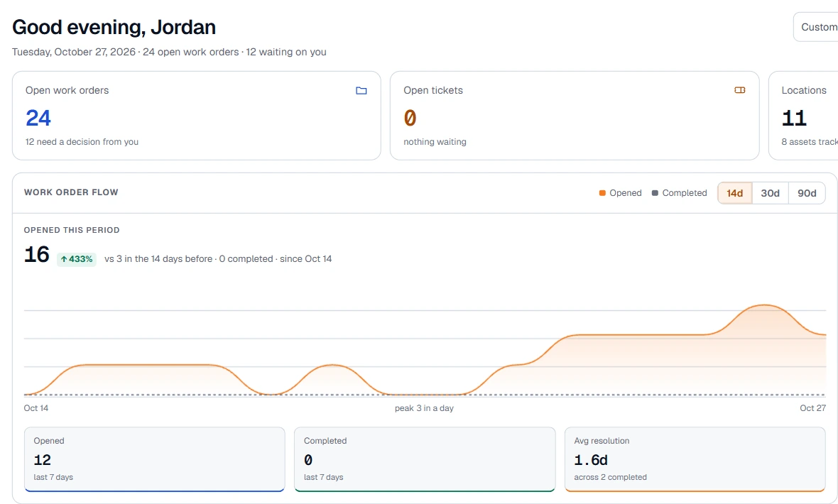This screenshot has height=504, width=838.
Task: Click the large 16 opened count
Action: (37, 254)
